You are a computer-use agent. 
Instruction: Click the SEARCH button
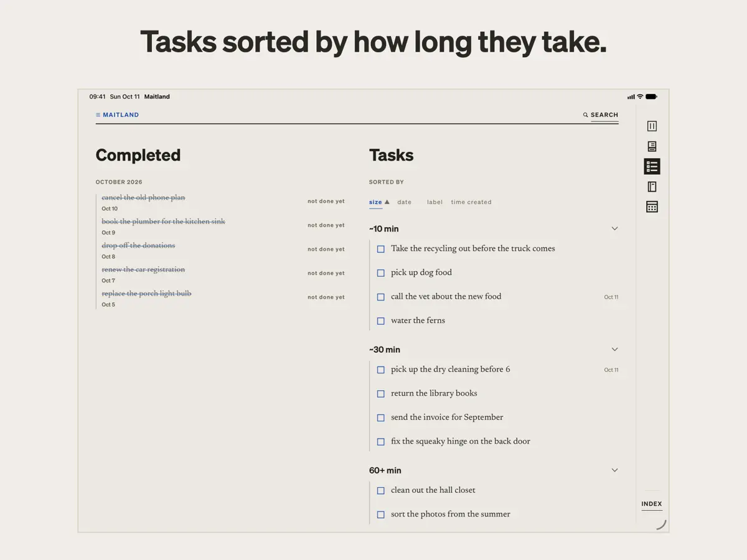(x=604, y=115)
